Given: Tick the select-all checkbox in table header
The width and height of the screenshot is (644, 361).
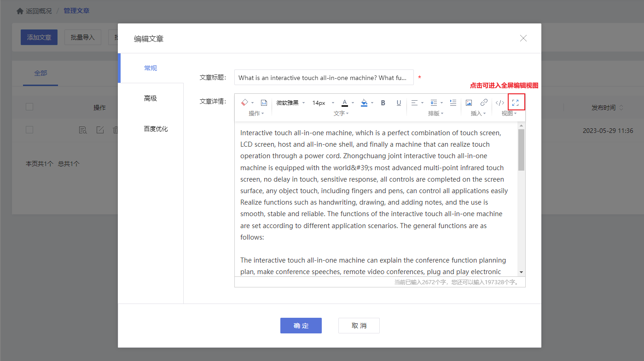Looking at the screenshot, I should (29, 107).
